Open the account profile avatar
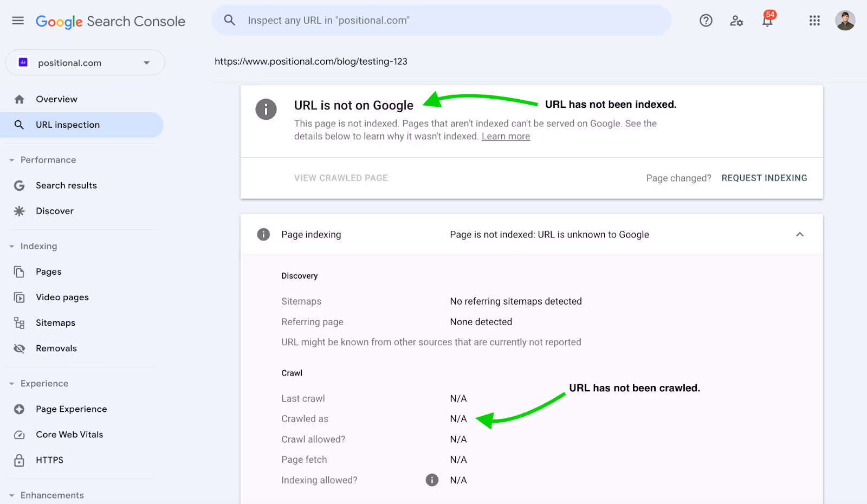867x504 pixels. (845, 21)
